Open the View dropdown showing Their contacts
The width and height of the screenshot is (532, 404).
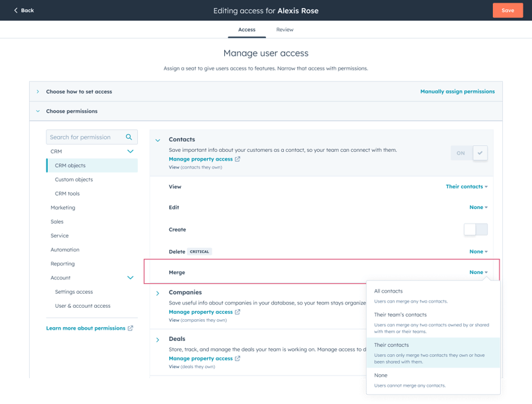coord(466,186)
